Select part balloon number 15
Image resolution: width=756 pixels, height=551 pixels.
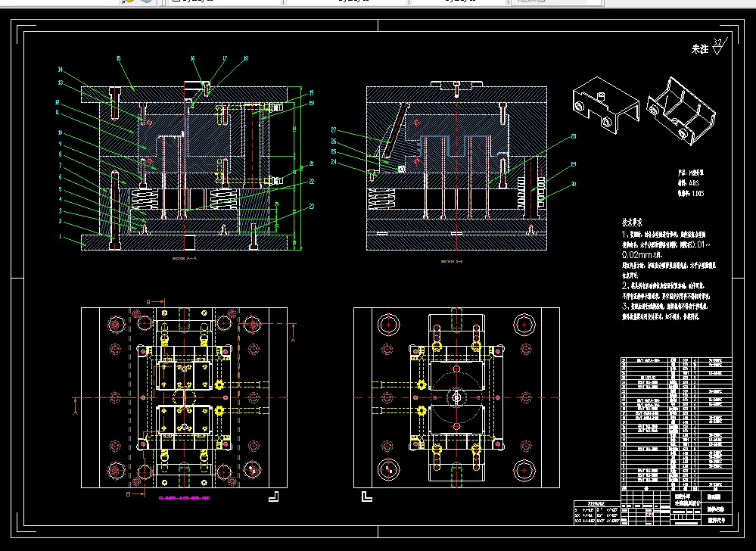pyautogui.click(x=118, y=58)
